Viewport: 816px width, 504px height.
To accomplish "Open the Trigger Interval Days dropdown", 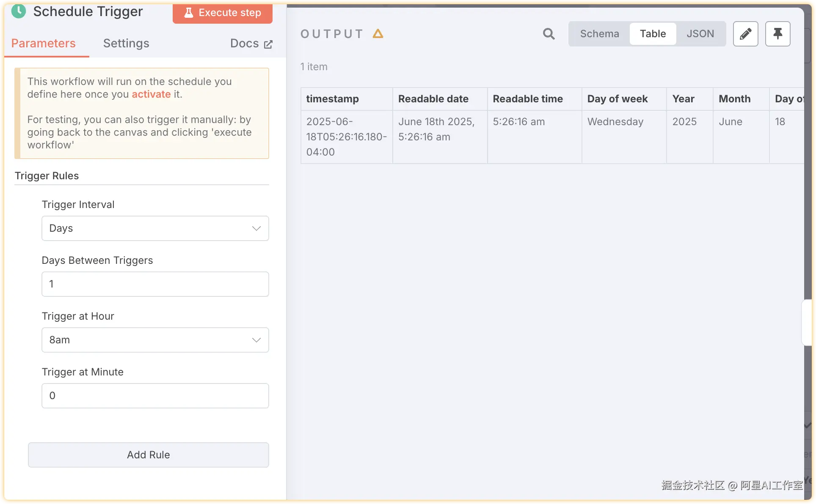I will pyautogui.click(x=155, y=228).
